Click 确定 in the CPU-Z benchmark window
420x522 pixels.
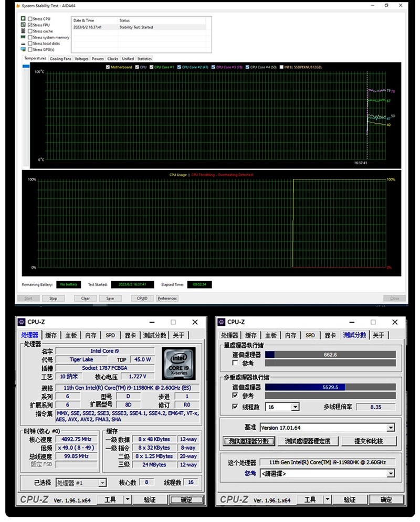386,499
